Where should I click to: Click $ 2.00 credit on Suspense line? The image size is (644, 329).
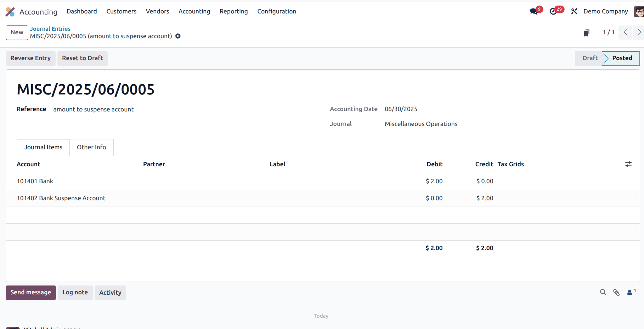click(x=485, y=198)
